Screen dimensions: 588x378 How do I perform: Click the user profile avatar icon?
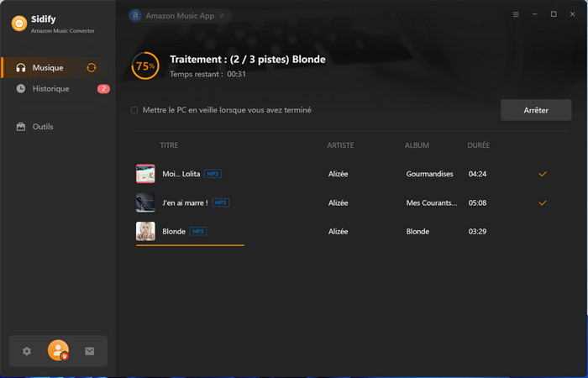coord(58,350)
